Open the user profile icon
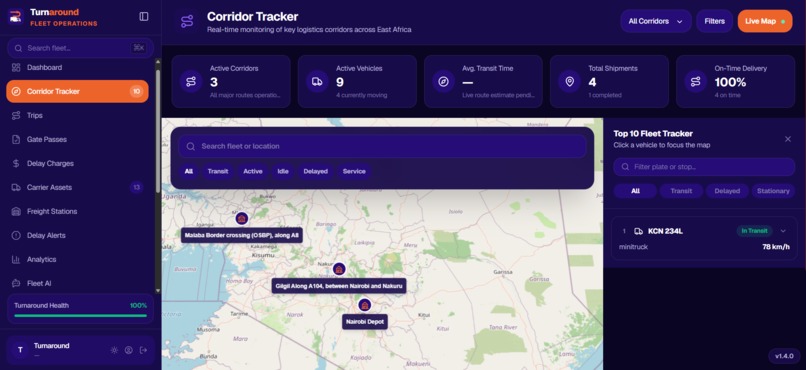 pyautogui.click(x=129, y=350)
